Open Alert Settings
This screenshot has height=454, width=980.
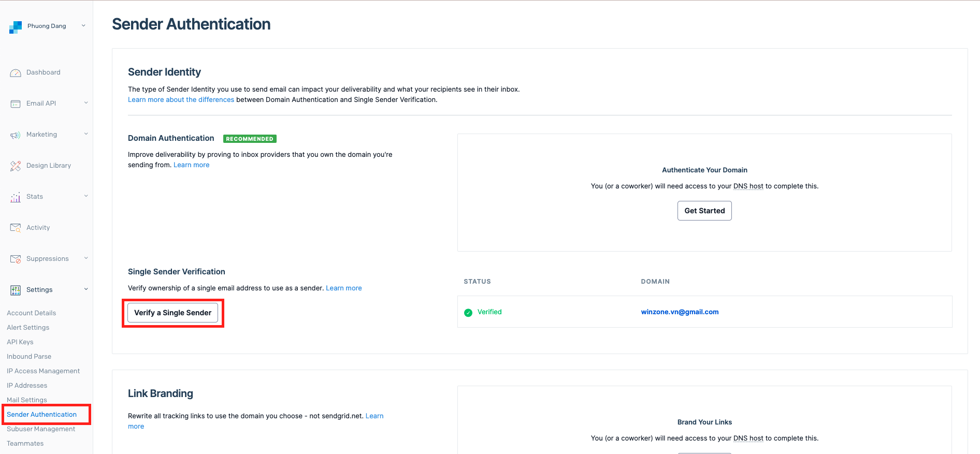coord(28,328)
